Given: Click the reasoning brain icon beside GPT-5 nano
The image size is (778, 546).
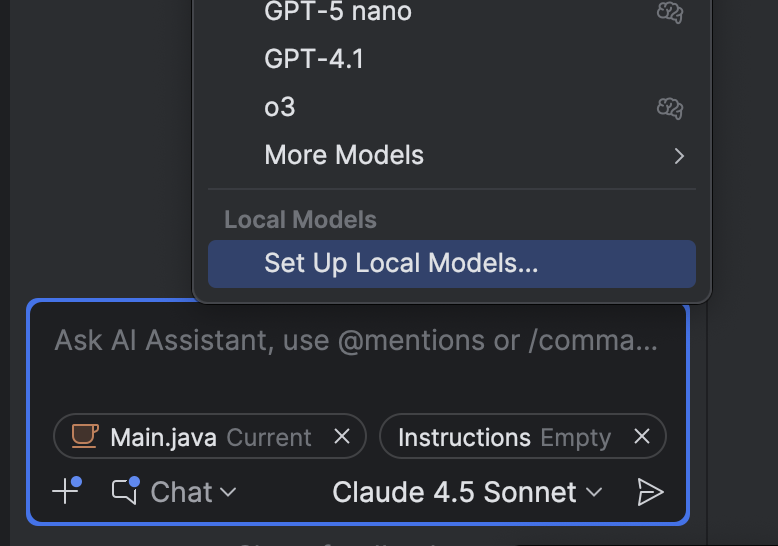Looking at the screenshot, I should pyautogui.click(x=669, y=13).
